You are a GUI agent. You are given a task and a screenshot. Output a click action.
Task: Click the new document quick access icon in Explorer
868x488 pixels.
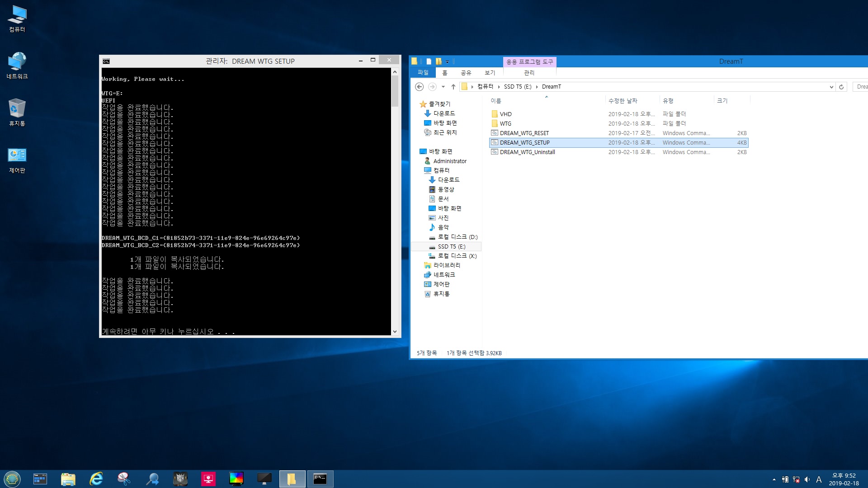(x=429, y=61)
